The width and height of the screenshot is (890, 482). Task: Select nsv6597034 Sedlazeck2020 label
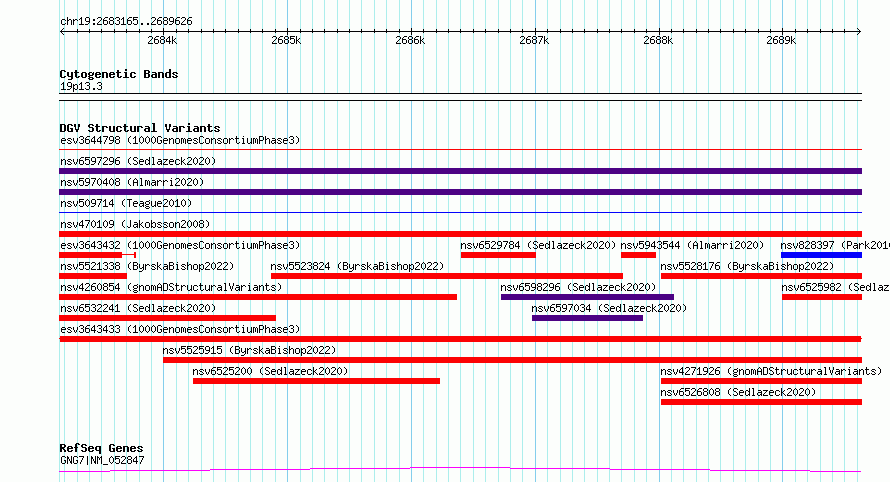point(609,308)
